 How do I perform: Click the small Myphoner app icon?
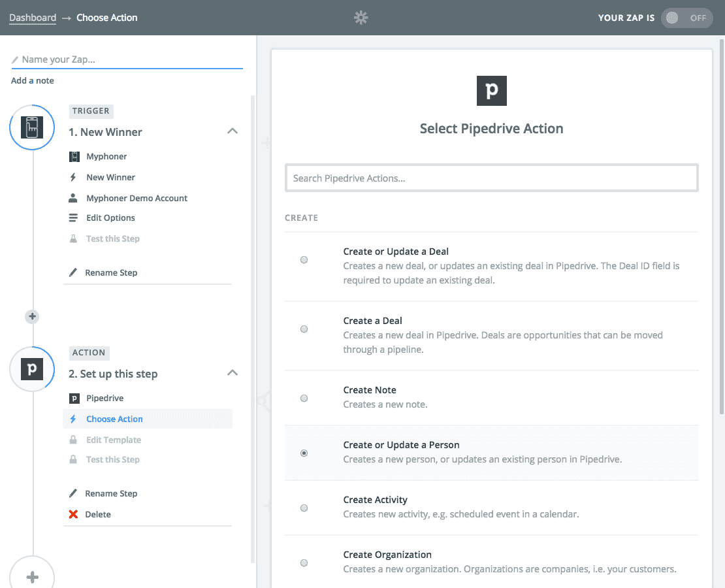pos(74,157)
